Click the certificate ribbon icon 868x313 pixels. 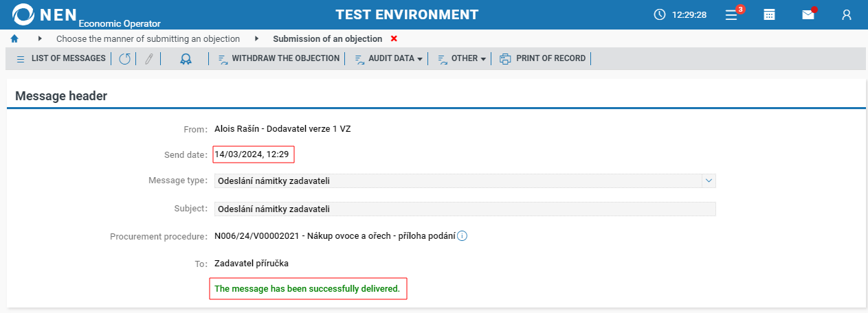click(x=186, y=59)
